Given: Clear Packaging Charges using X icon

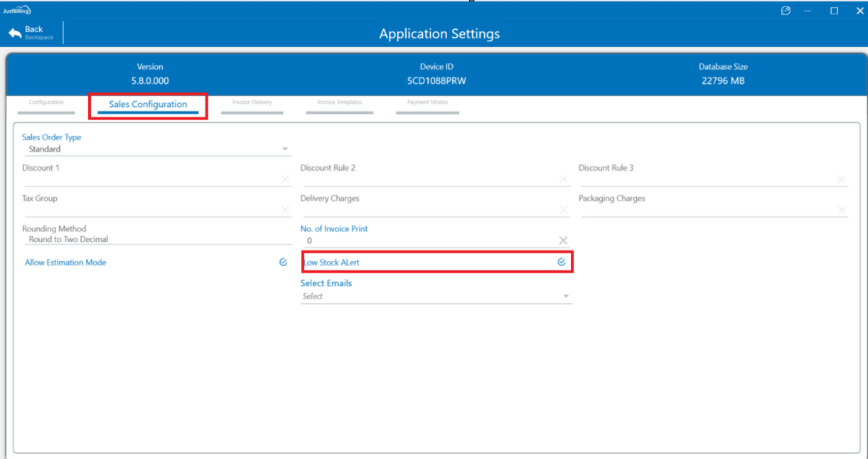Looking at the screenshot, I should coord(842,210).
